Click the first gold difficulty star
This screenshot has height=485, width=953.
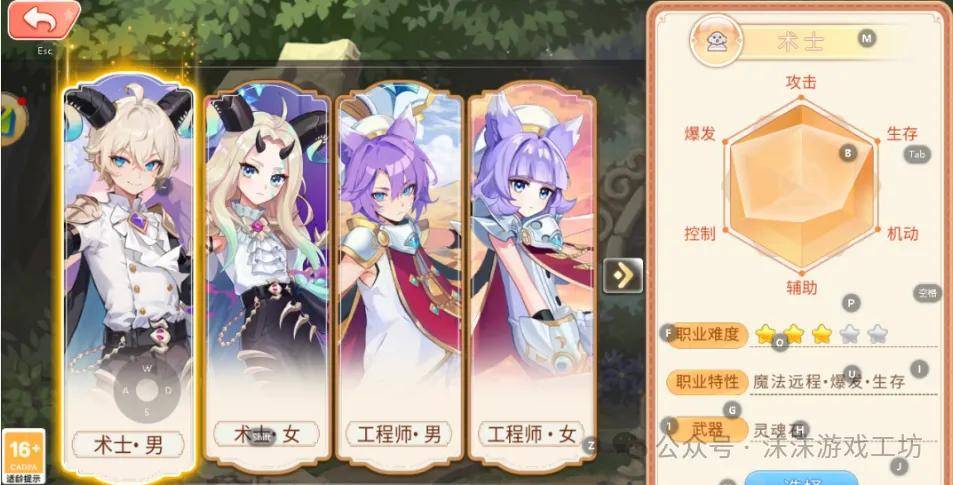click(x=765, y=333)
